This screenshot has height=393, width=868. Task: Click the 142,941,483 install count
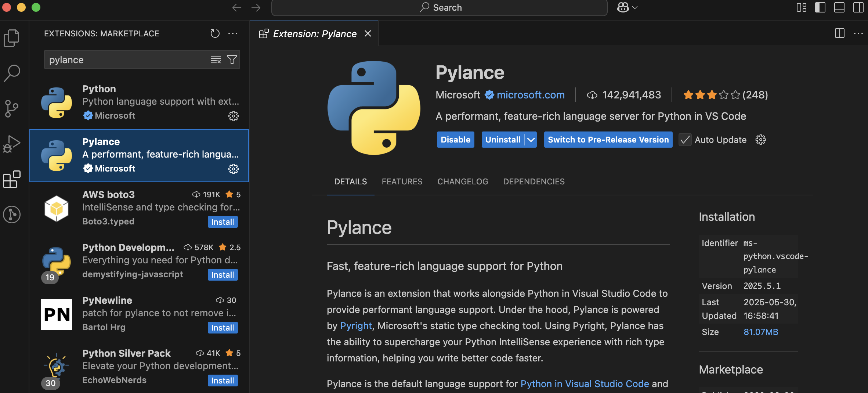pyautogui.click(x=624, y=95)
